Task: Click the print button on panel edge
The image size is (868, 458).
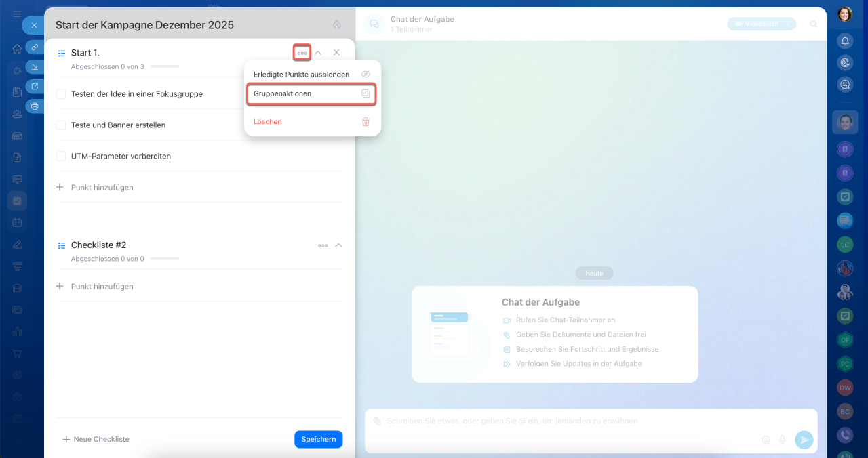Action: coord(35,106)
